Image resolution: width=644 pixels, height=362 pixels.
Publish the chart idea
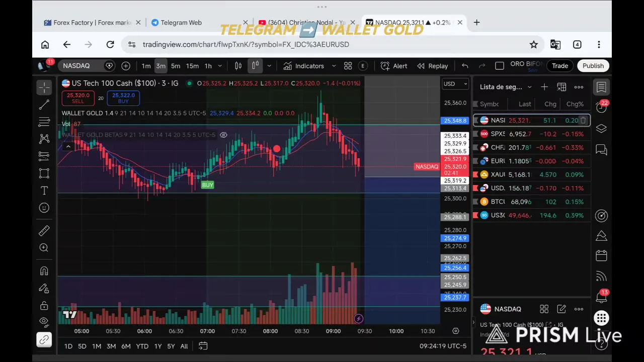(x=593, y=66)
